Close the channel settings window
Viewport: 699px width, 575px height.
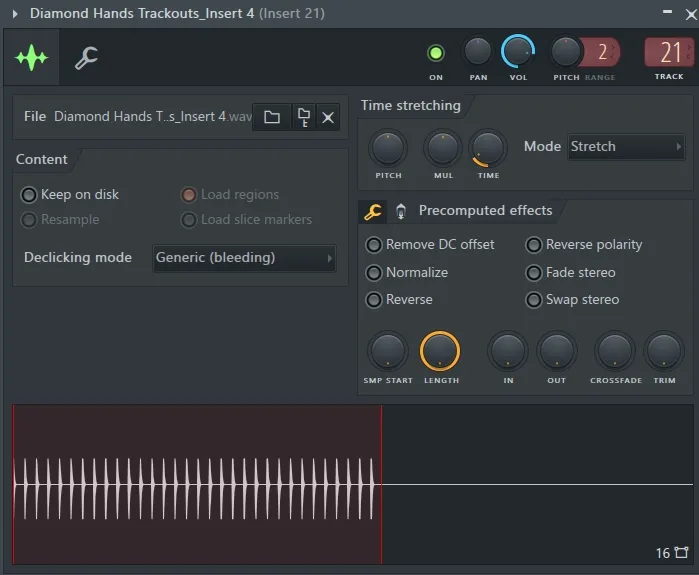[x=691, y=15]
